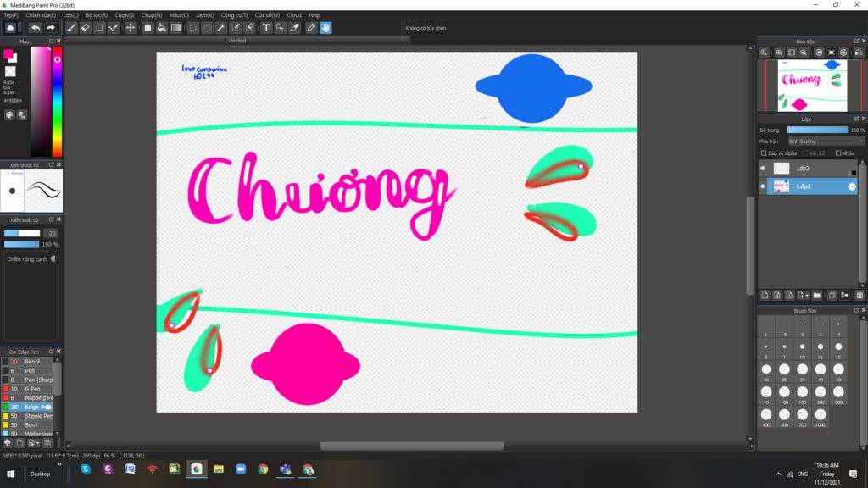Click the pink foreground color swatch
Image resolution: width=868 pixels, height=488 pixels.
point(8,53)
